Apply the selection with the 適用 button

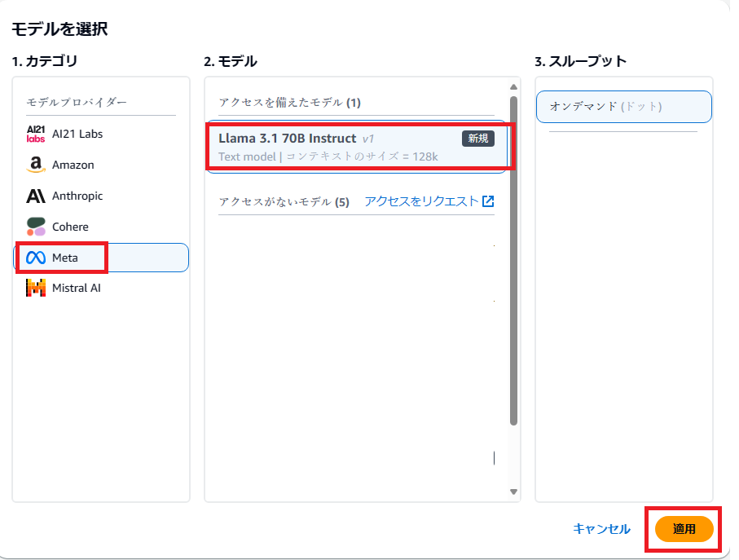[684, 529]
